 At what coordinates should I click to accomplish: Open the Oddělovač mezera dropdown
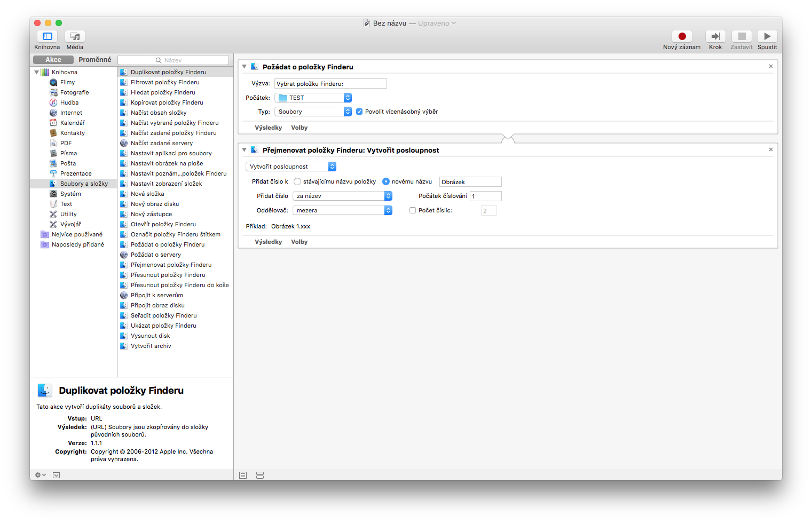[x=343, y=210]
